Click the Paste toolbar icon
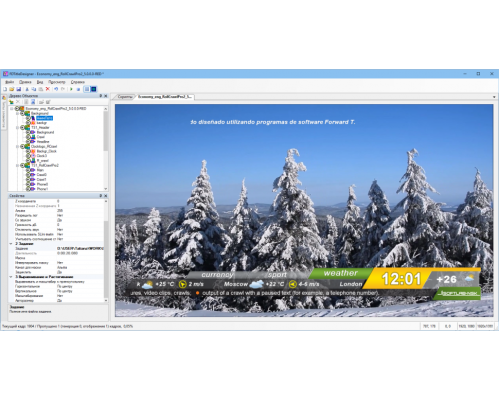This screenshot has width=500, height=400. pos(41,89)
